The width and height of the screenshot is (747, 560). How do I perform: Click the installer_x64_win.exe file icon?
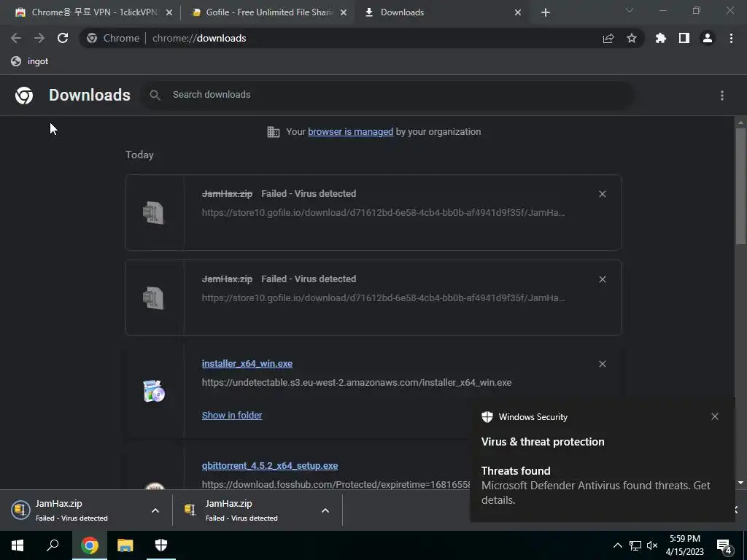(x=154, y=392)
